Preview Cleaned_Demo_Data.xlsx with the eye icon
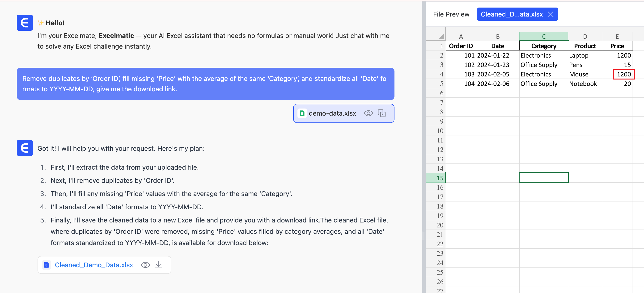 (x=145, y=265)
